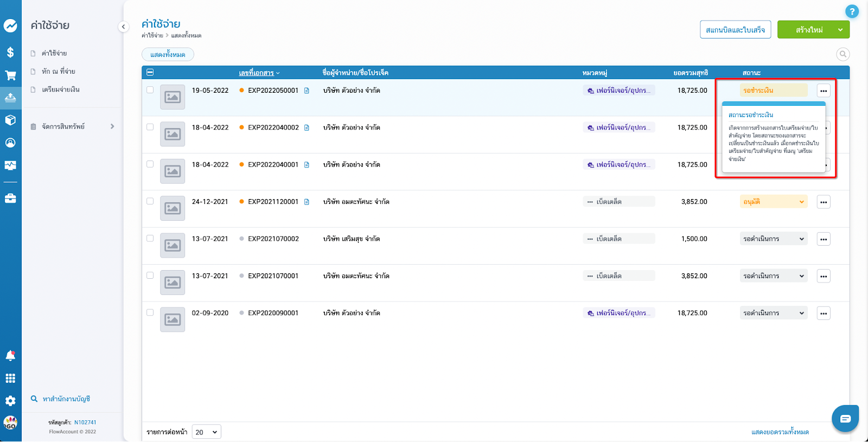Image resolution: width=868 pixels, height=442 pixels.
Task: Open เตรียมจ่ายเงิน in side menu
Action: tap(61, 89)
